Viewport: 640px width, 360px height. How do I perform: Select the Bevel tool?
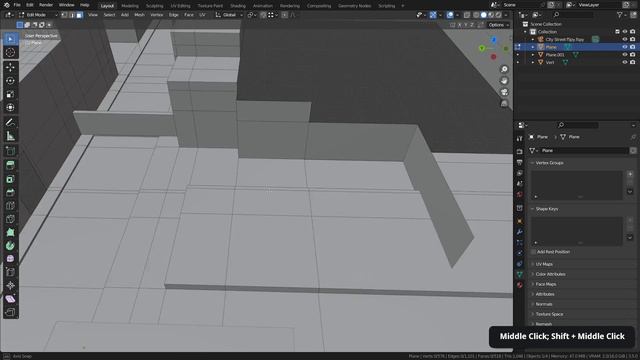tap(10, 192)
